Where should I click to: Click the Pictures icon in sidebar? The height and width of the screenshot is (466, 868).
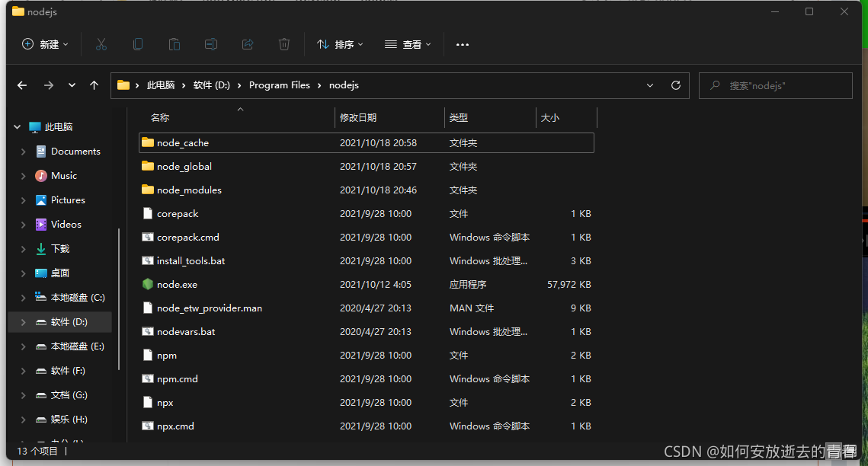pyautogui.click(x=41, y=200)
